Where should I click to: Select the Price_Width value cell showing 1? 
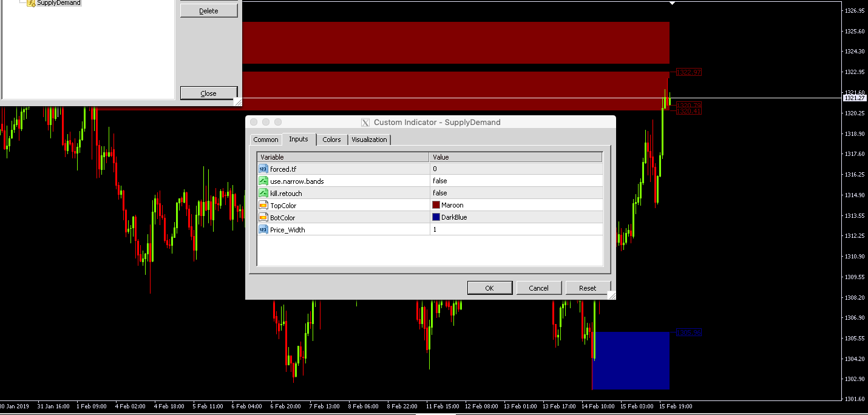pyautogui.click(x=516, y=229)
